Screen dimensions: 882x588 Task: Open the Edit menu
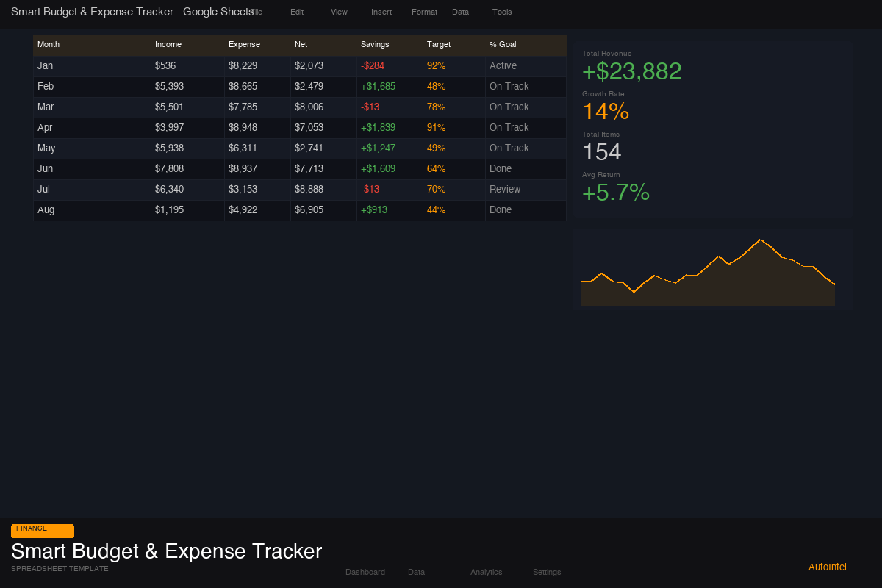click(x=297, y=12)
